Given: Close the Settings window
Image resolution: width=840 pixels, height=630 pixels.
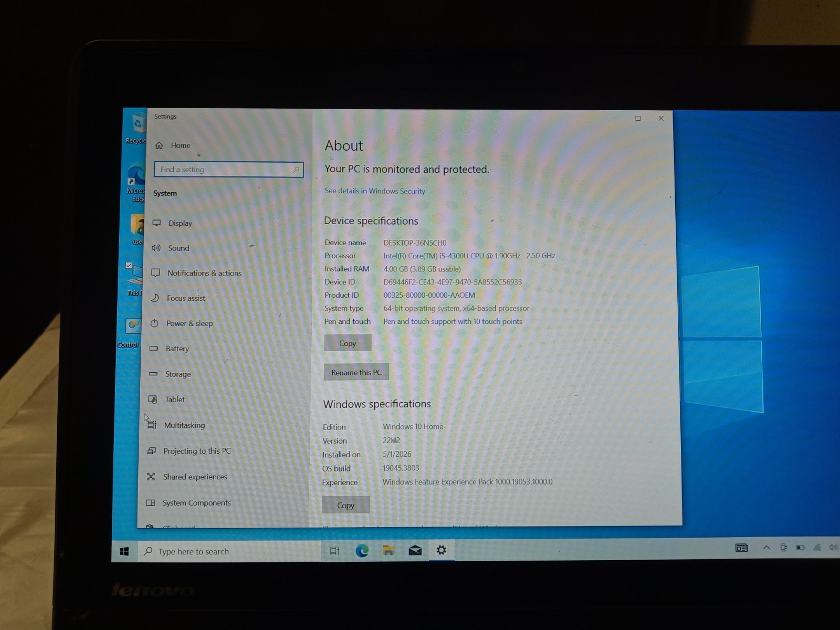Looking at the screenshot, I should pyautogui.click(x=661, y=118).
